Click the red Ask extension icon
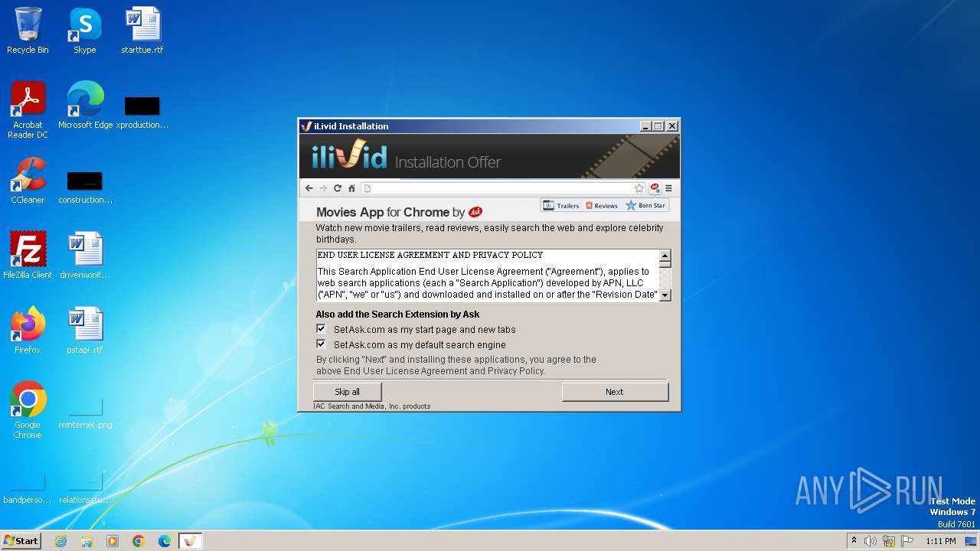The width and height of the screenshot is (980, 551). (x=655, y=188)
